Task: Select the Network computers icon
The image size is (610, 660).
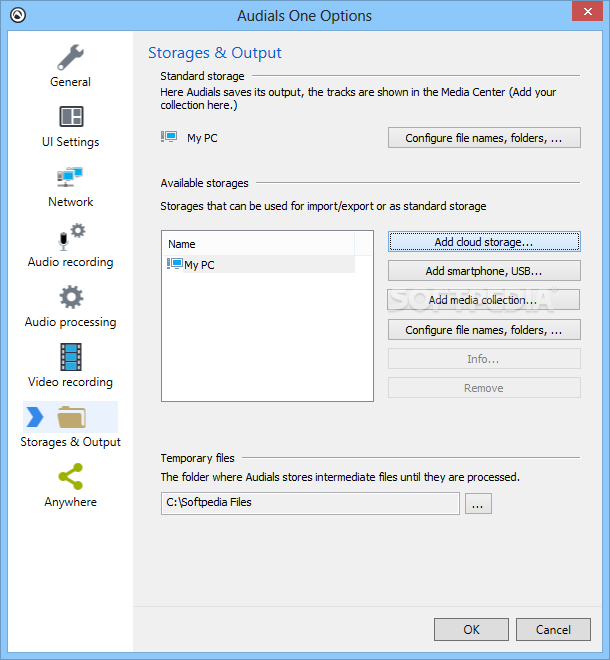Action: click(x=70, y=177)
